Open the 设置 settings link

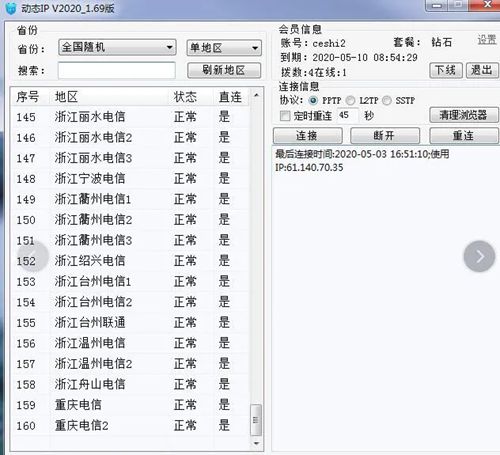coord(487,40)
